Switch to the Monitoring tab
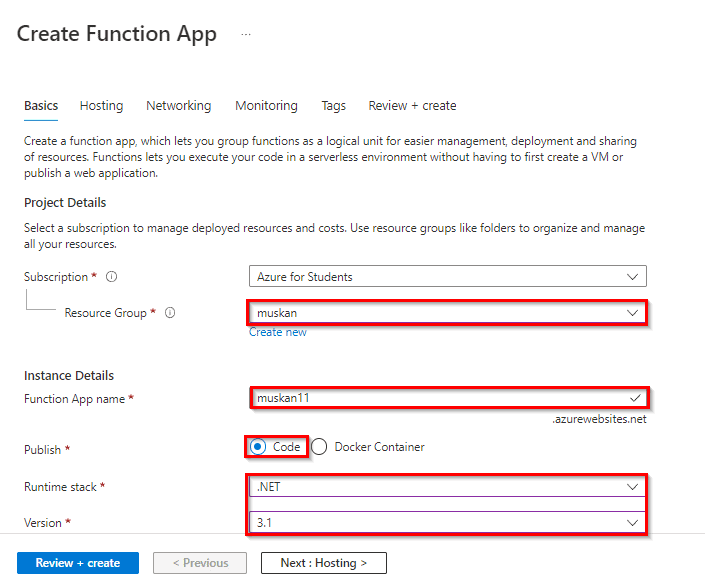This screenshot has width=705, height=578. pos(266,106)
